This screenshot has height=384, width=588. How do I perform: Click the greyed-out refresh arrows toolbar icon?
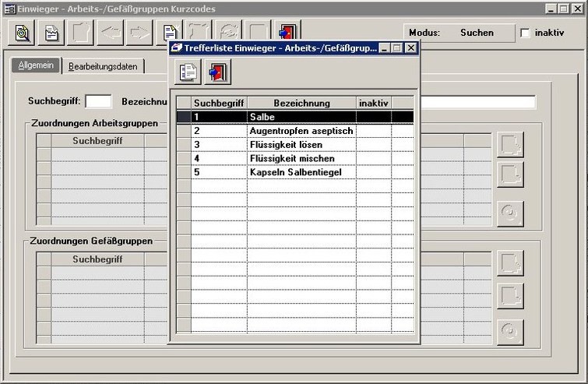pos(228,31)
